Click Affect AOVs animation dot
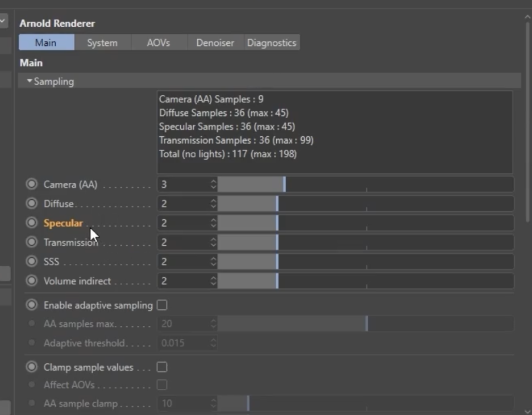The image size is (532, 415). pos(32,384)
